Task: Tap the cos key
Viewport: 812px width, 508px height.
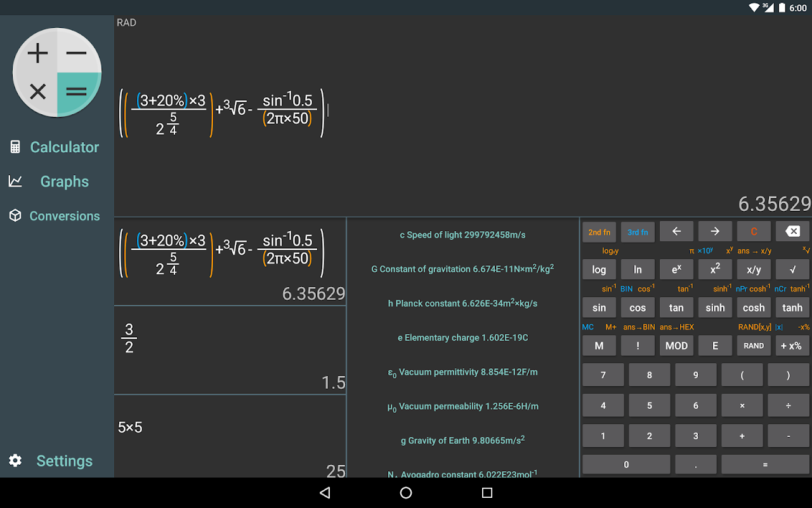Action: 638,307
